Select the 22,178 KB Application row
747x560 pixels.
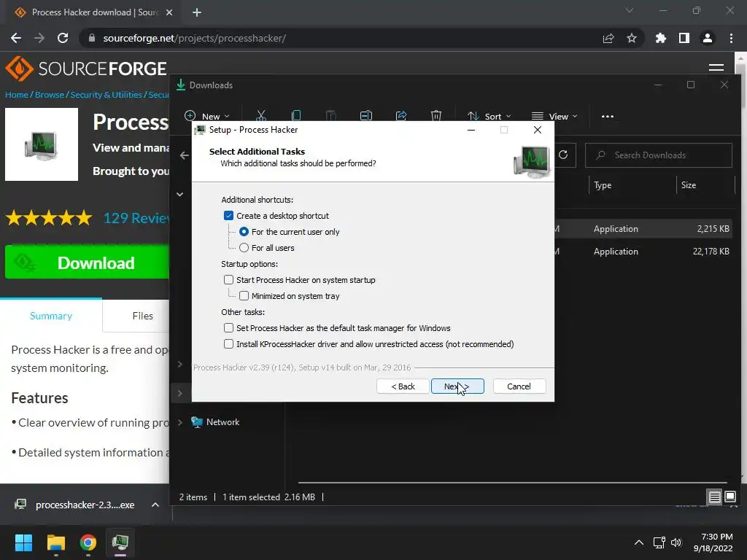click(x=643, y=252)
